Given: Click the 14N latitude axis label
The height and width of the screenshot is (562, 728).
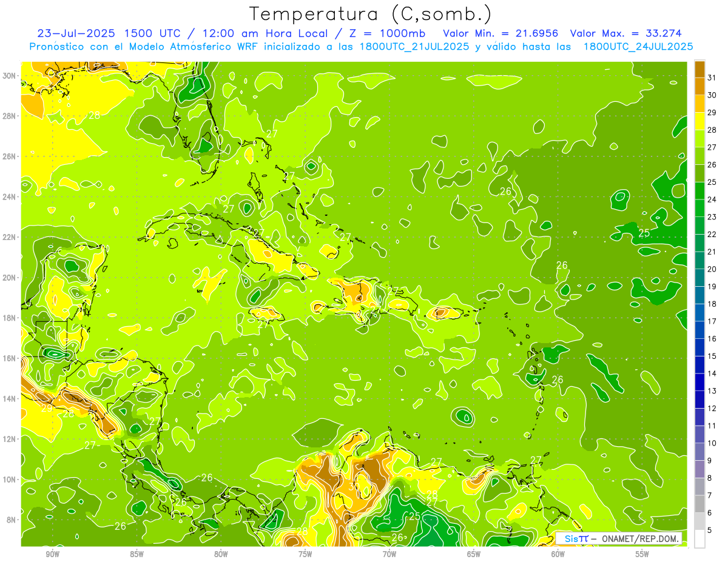Looking at the screenshot, I should point(10,399).
